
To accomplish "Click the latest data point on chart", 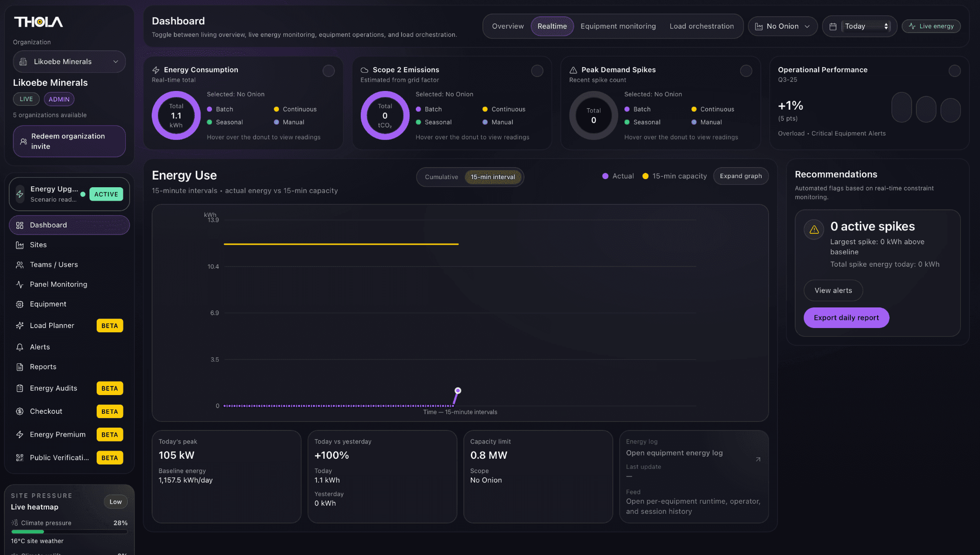I will (x=458, y=391).
